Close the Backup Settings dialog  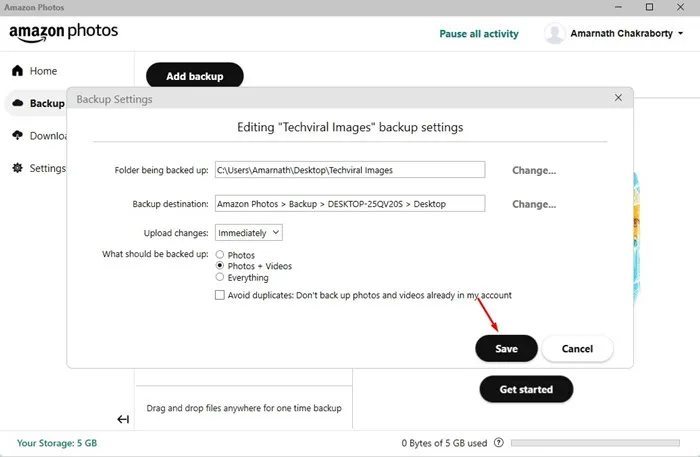point(618,98)
